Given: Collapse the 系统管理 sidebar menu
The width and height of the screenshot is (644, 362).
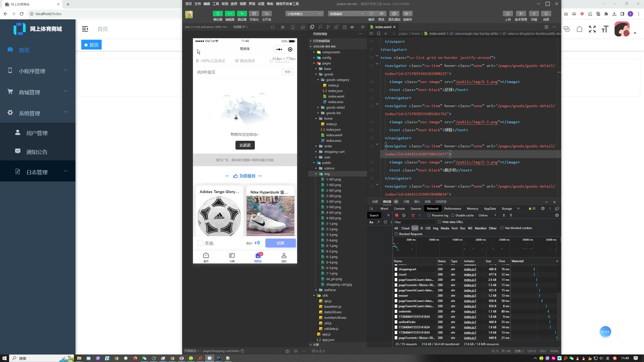Looking at the screenshot, I should click(38, 113).
